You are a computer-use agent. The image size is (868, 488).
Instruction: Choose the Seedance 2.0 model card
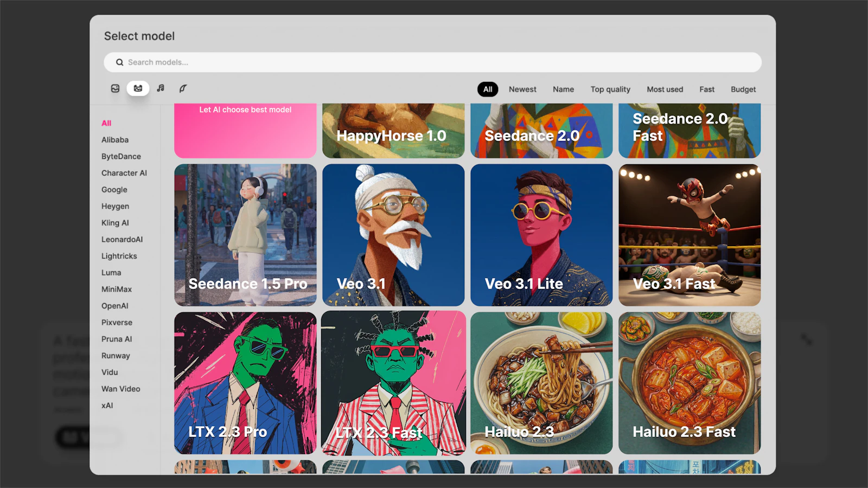click(541, 131)
